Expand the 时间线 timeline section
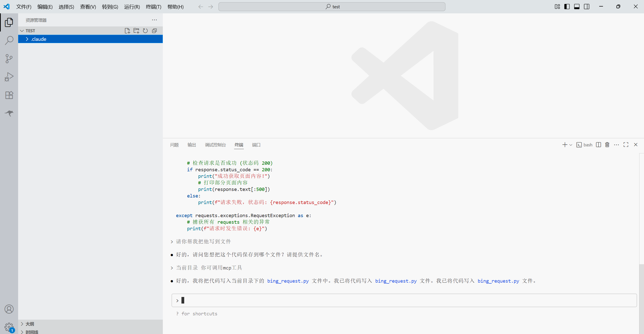 click(x=91, y=332)
